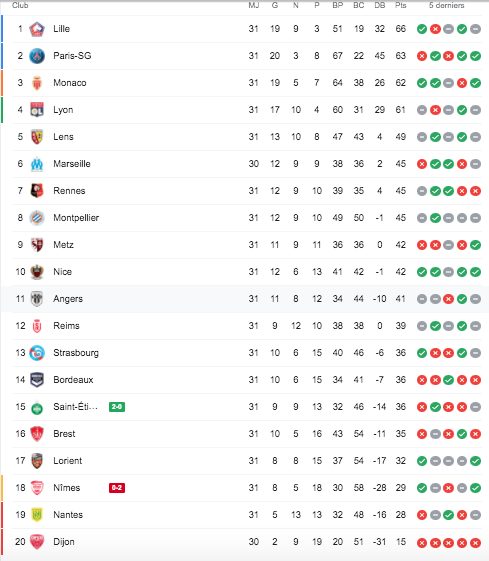Sort by the MJ column header
The image size is (489, 561).
click(254, 5)
